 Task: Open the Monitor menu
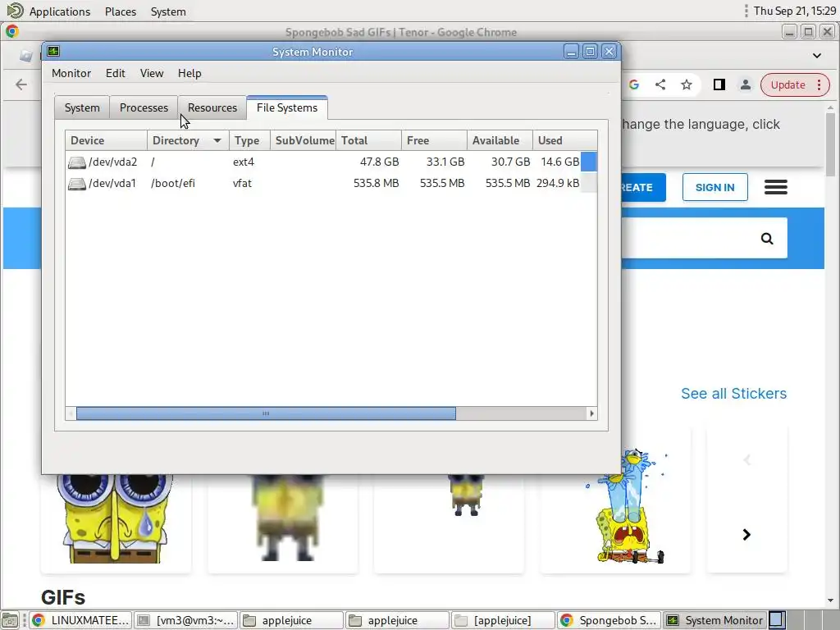click(x=71, y=73)
